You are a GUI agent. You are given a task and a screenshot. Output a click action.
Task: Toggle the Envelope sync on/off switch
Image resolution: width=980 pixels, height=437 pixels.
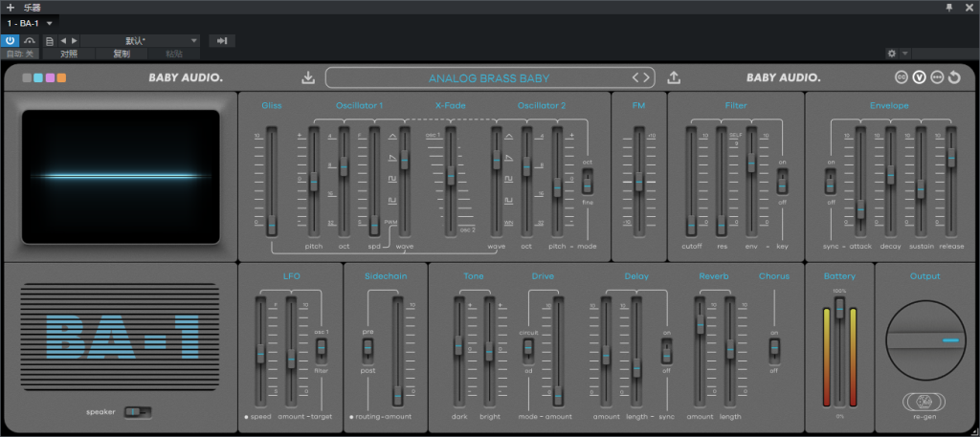click(831, 183)
